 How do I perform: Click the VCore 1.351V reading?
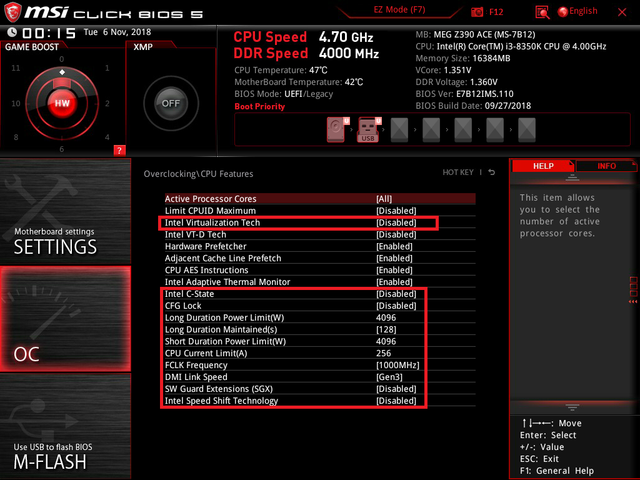click(443, 70)
